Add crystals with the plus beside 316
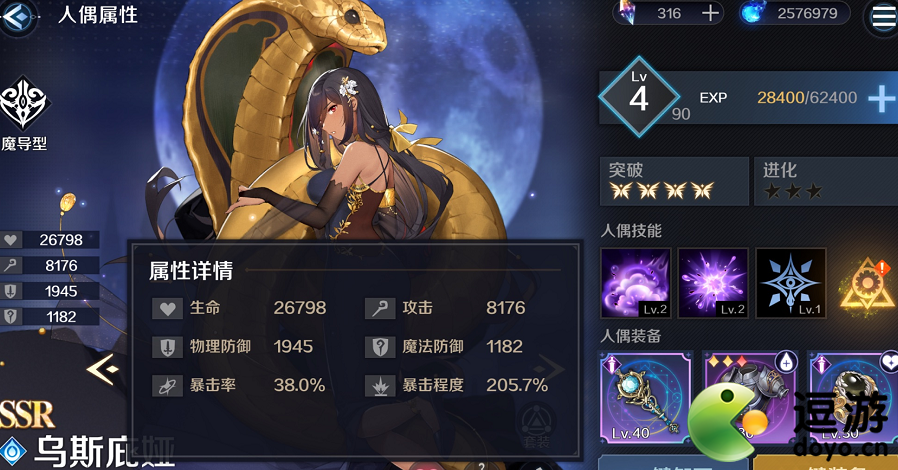 (x=710, y=13)
